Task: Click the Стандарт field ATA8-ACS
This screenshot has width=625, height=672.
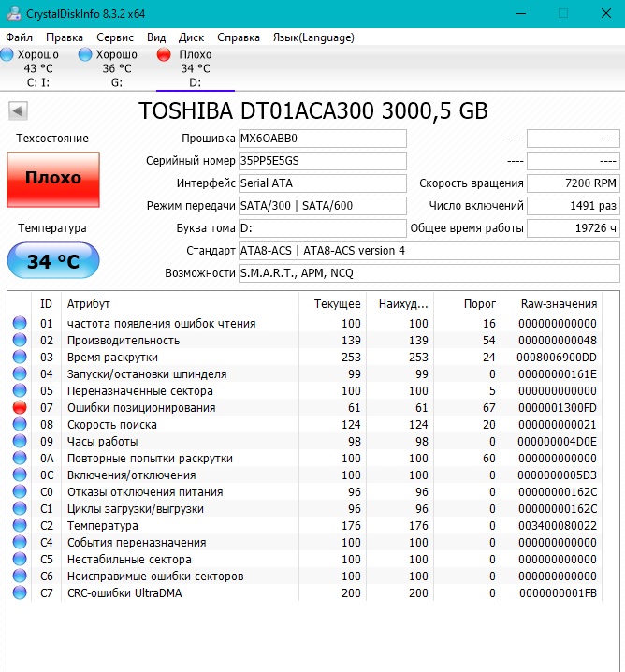Action: 429,251
